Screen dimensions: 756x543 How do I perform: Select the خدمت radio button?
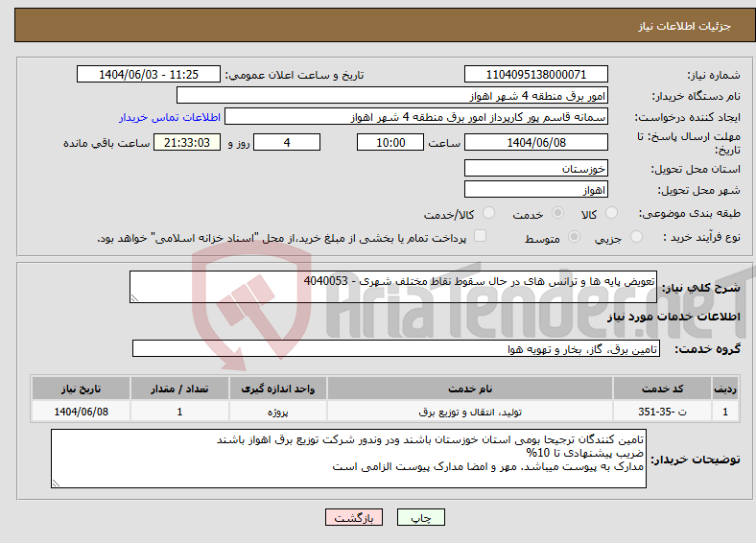(x=557, y=213)
